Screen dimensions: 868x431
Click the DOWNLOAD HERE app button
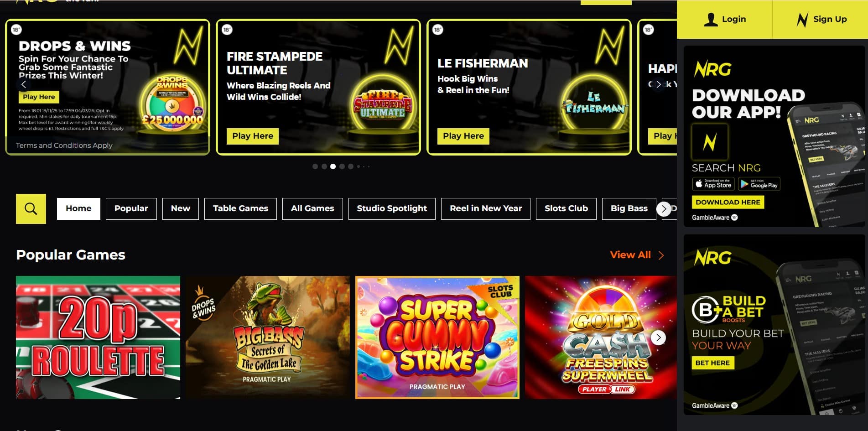pyautogui.click(x=728, y=202)
